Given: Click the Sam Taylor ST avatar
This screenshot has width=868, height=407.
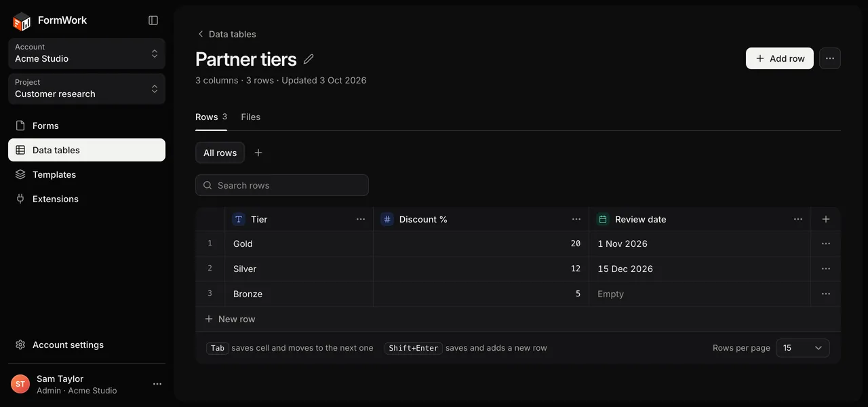Looking at the screenshot, I should click(x=20, y=384).
